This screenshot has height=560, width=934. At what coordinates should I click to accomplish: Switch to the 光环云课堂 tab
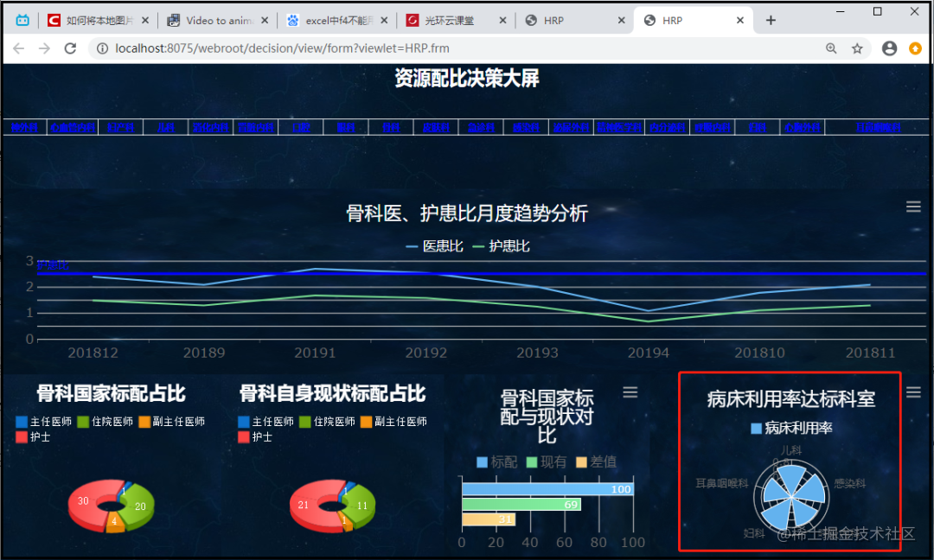pos(457,20)
